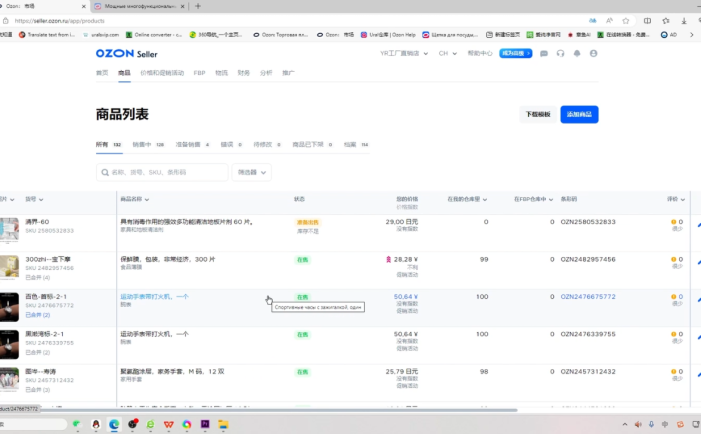
Task: Click the site lock icon in address bar
Action: (6, 21)
